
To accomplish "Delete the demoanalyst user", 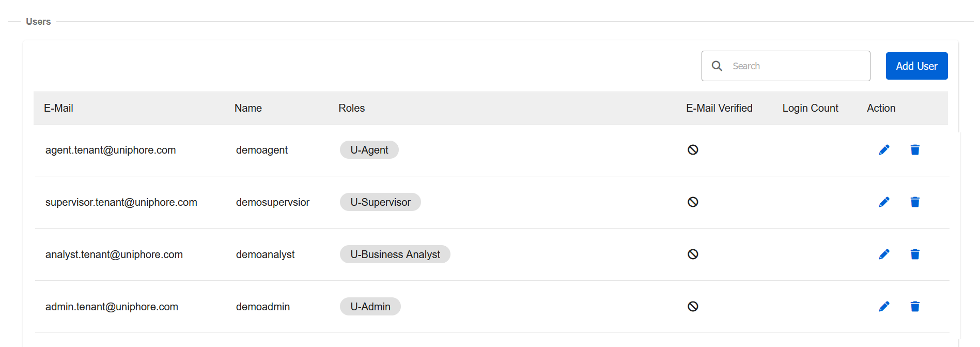I will click(914, 254).
